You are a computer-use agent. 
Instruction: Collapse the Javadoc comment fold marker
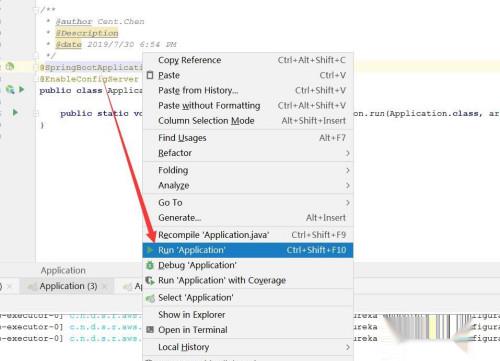(35, 10)
